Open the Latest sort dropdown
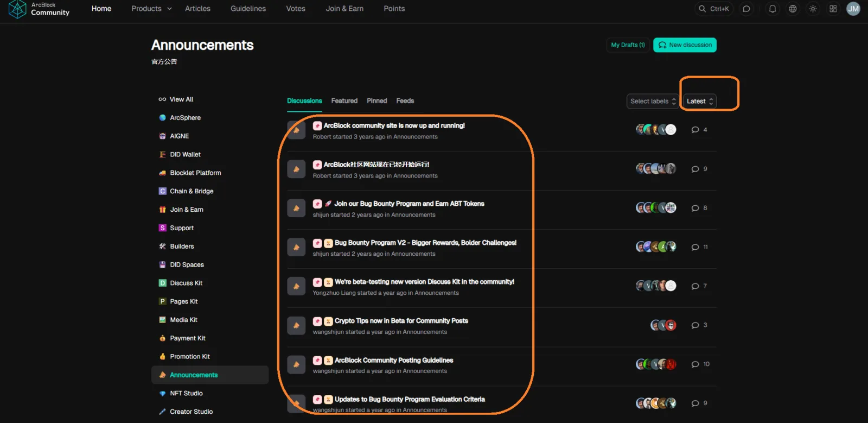 pyautogui.click(x=700, y=102)
